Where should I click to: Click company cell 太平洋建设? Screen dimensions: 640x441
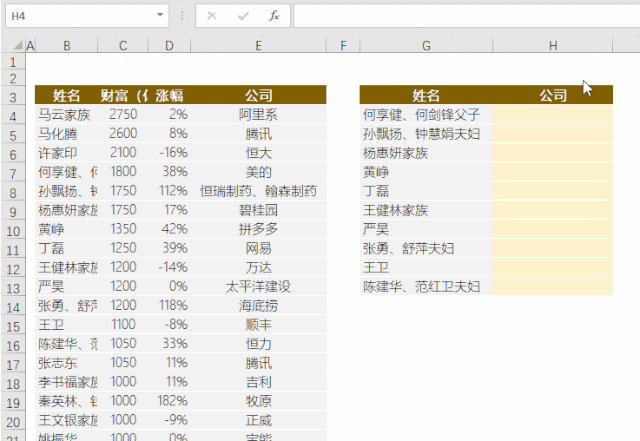point(258,286)
